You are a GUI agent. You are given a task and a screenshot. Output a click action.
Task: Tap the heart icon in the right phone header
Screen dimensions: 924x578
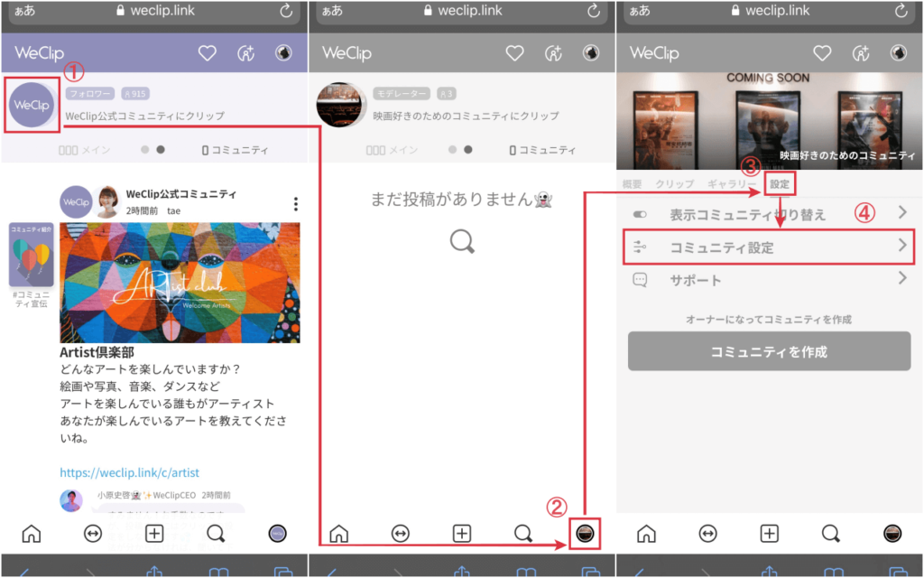point(822,53)
